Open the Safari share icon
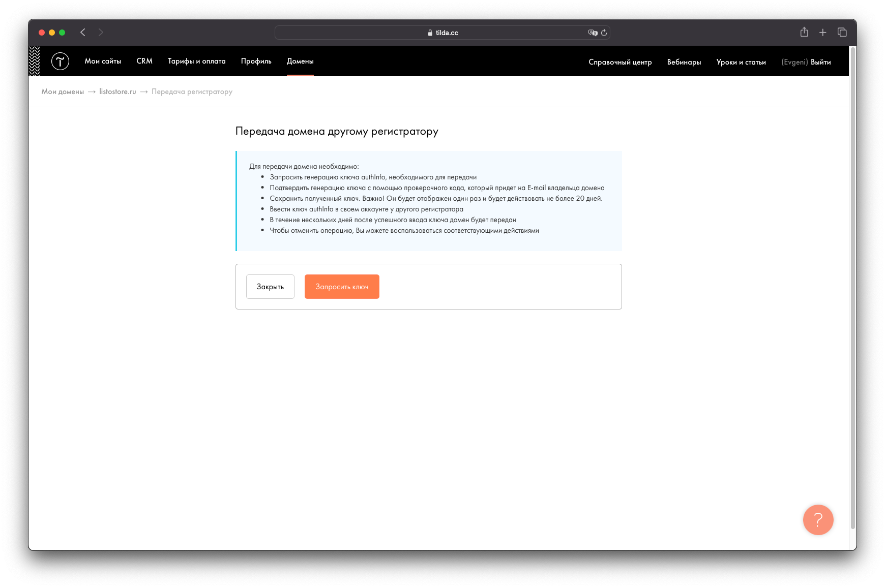Screen dimensions: 885x588 [x=804, y=32]
